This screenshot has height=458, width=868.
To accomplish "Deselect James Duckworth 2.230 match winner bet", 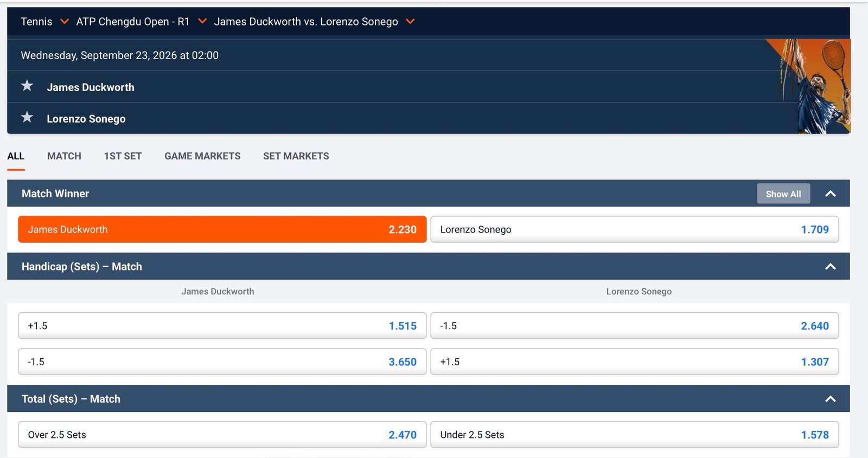I will 222,229.
